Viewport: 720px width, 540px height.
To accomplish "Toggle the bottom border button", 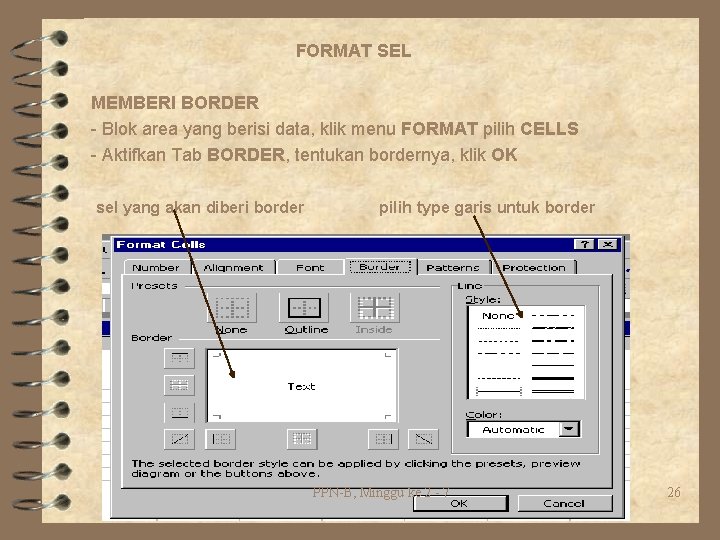I will [x=179, y=412].
